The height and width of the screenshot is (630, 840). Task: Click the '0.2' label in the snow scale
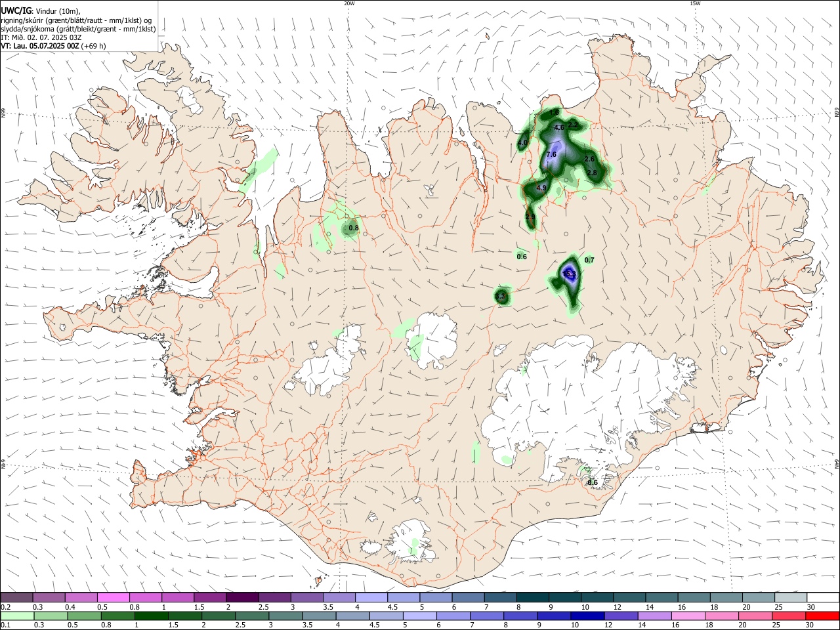pos(6,607)
